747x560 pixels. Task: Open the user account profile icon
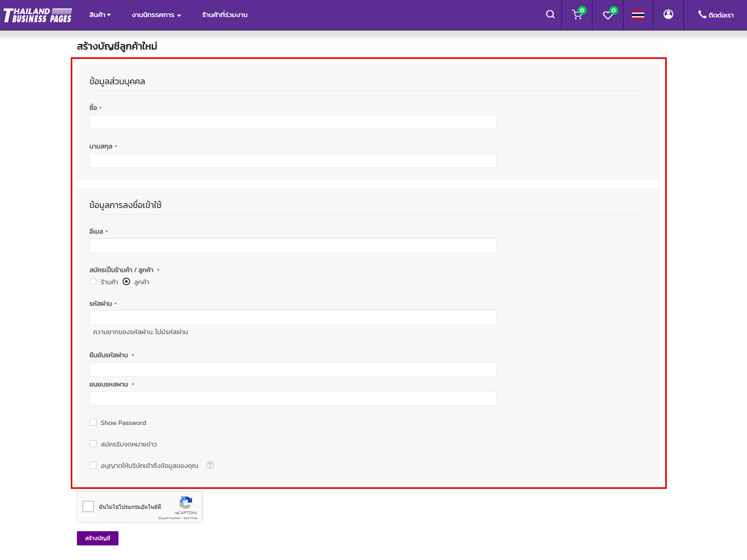(668, 15)
